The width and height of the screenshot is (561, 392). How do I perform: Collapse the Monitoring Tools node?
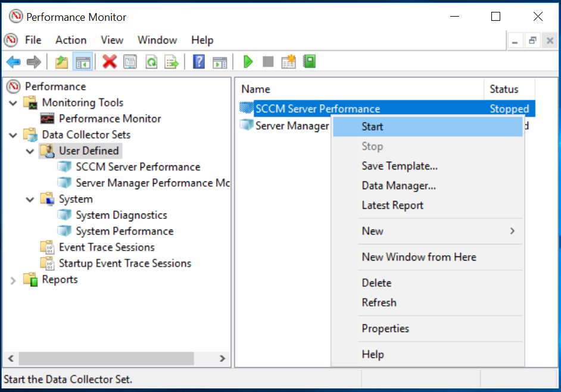point(13,104)
